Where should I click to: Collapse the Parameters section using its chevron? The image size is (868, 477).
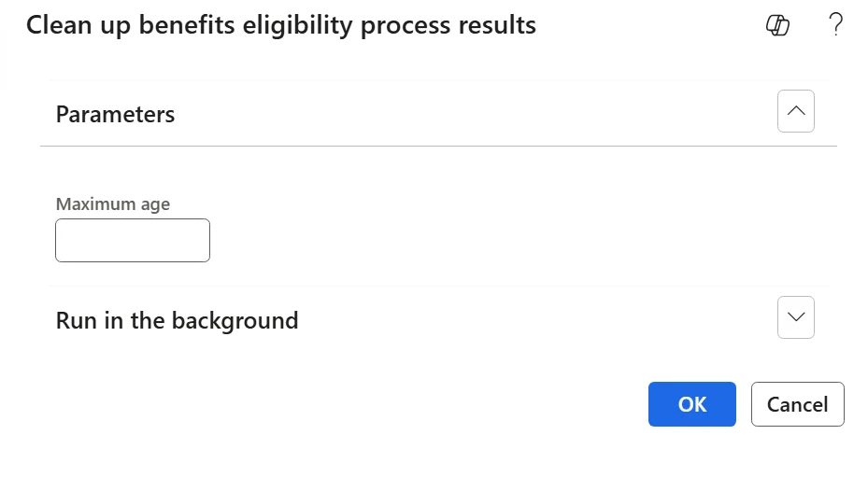[x=795, y=111]
